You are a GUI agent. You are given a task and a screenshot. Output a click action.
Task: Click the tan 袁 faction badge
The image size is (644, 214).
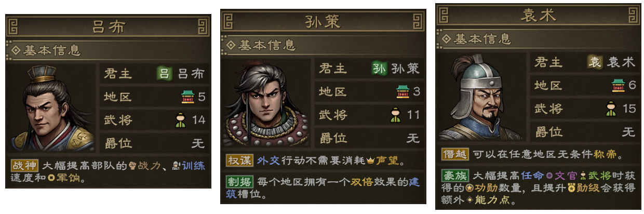[x=595, y=62]
